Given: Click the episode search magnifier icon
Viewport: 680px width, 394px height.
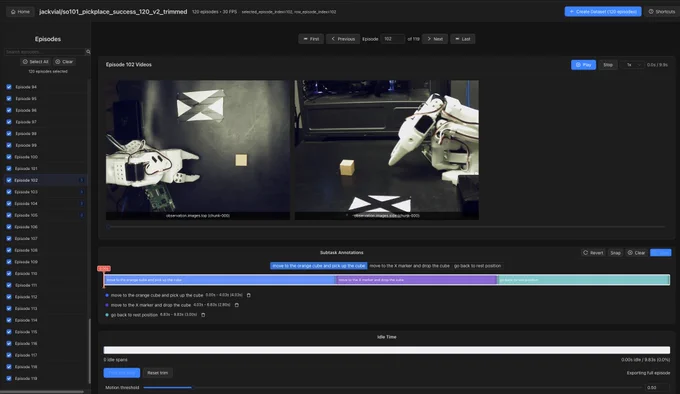Looking at the screenshot, I should (x=88, y=52).
